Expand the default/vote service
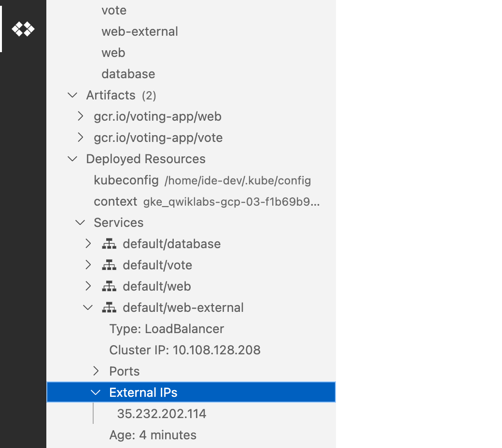The height and width of the screenshot is (448, 502). coord(88,265)
